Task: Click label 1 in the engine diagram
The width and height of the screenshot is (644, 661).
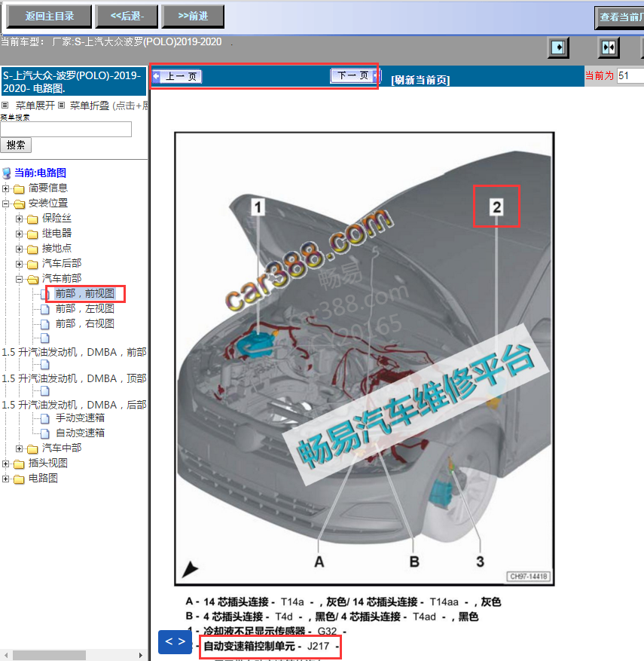Action: click(x=258, y=207)
